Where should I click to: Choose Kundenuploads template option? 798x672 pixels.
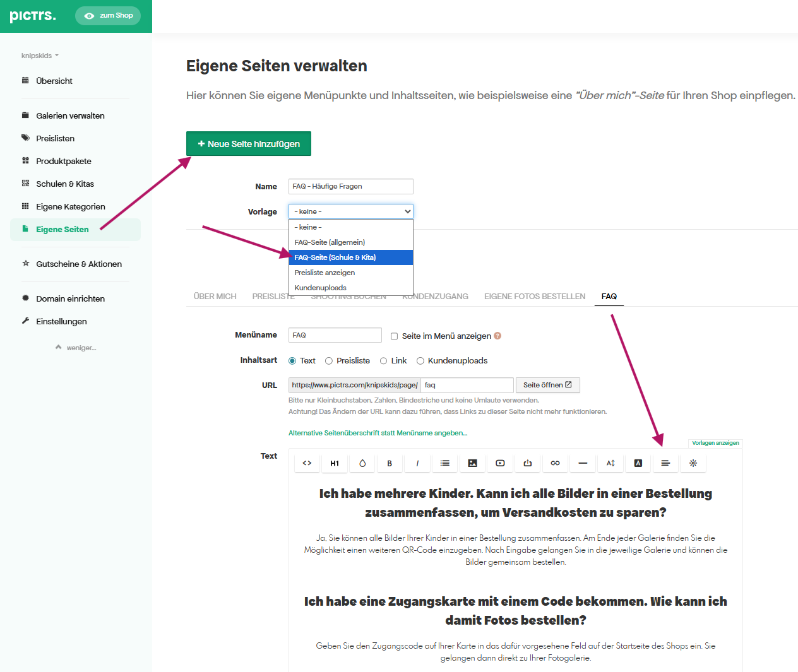[x=351, y=288]
